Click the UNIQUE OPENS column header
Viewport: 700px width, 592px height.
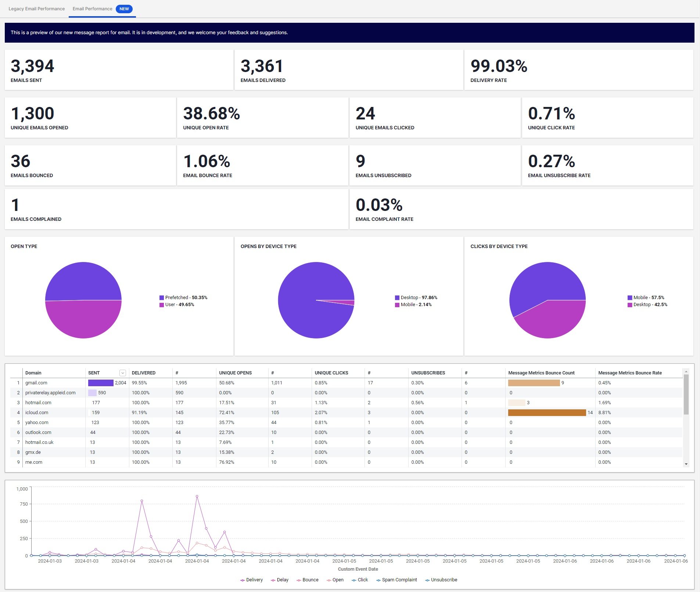point(235,373)
